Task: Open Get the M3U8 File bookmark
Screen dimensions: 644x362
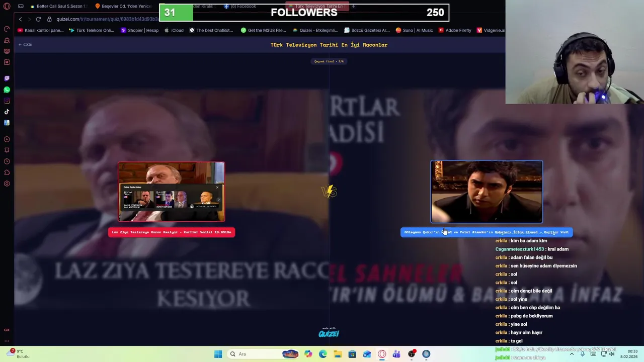Action: (x=264, y=30)
